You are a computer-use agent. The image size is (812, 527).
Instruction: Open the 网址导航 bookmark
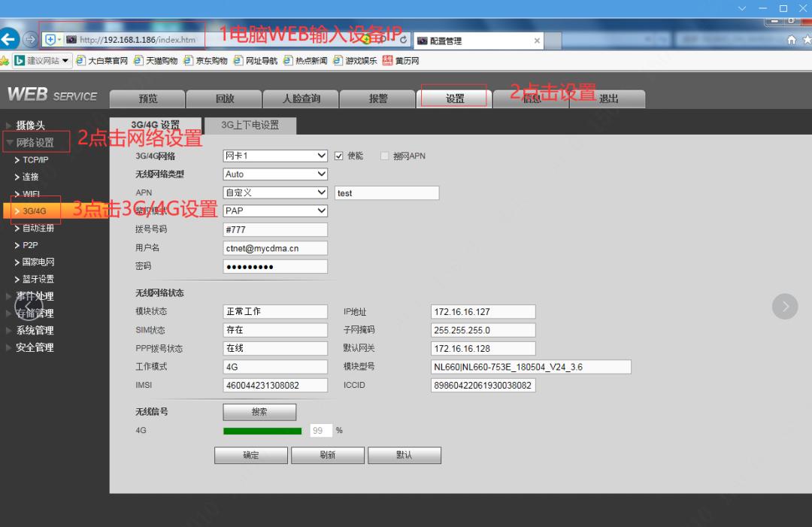click(256, 61)
